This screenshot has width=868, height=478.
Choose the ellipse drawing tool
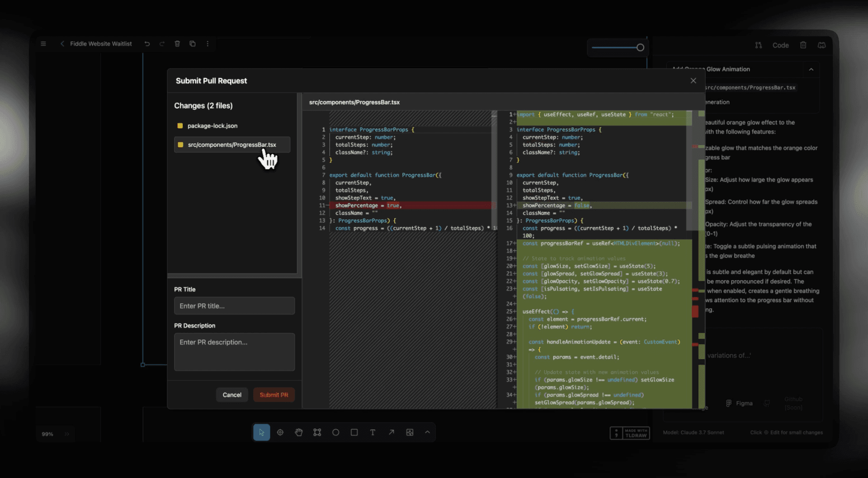(335, 432)
